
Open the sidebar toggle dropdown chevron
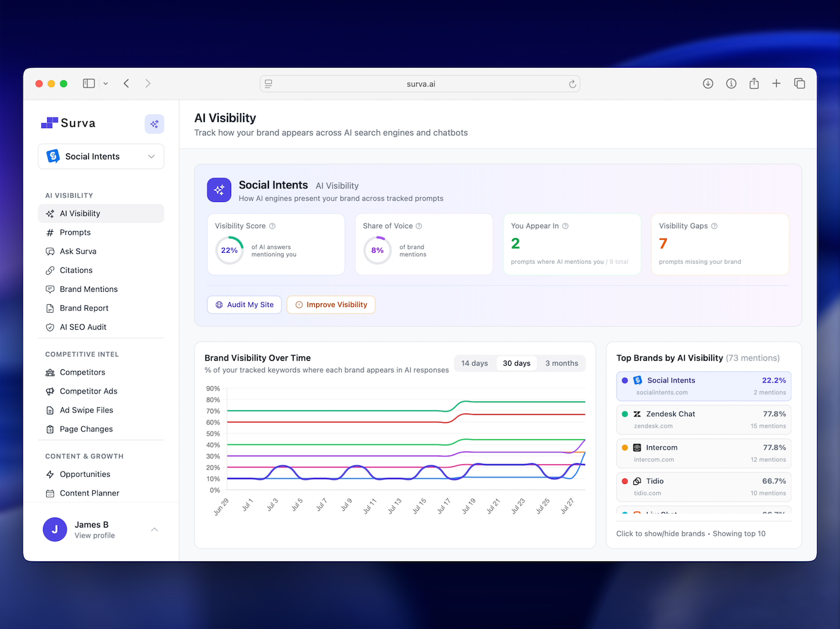[x=106, y=83]
